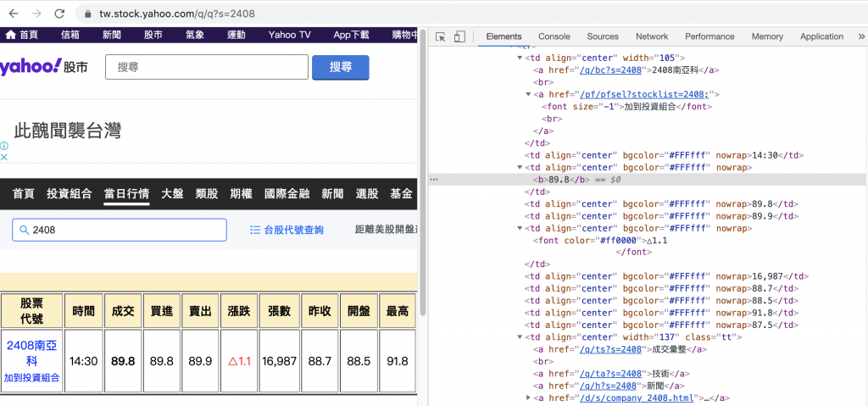
Task: Open 信箱 in Yahoo top bar
Action: pos(70,35)
